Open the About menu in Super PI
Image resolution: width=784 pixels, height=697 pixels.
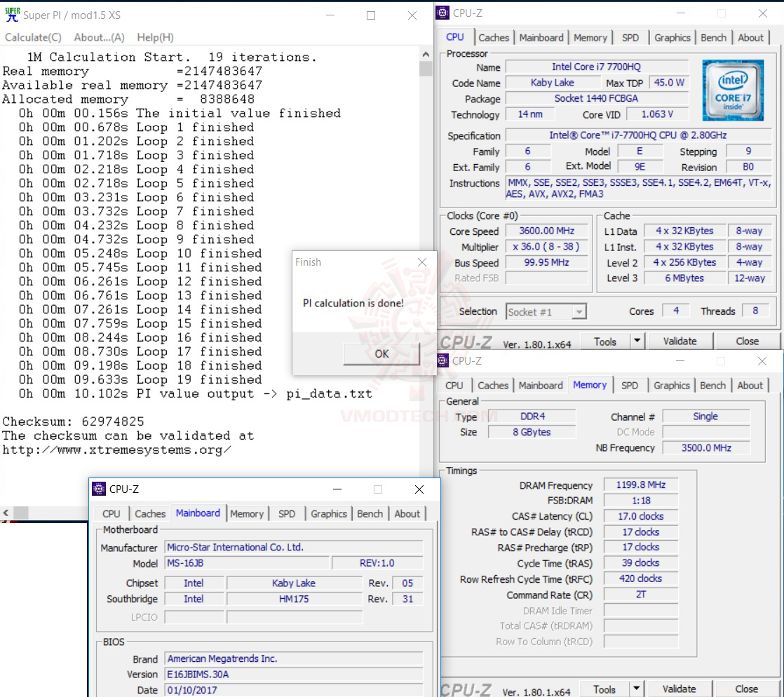[x=98, y=37]
